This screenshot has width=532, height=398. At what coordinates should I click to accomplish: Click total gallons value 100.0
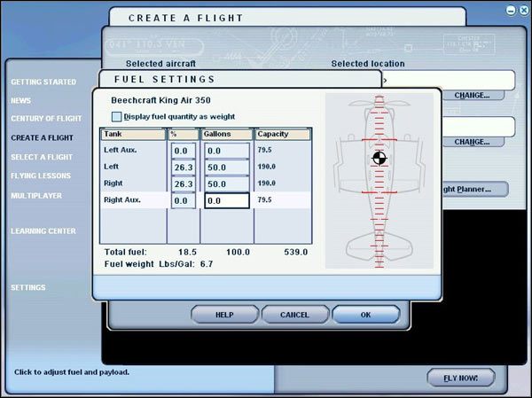coord(238,252)
